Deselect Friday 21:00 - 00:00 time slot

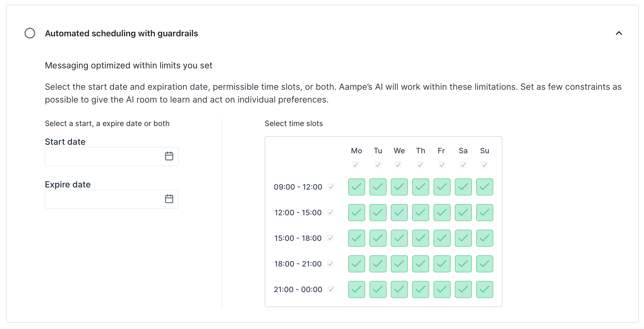tap(442, 289)
